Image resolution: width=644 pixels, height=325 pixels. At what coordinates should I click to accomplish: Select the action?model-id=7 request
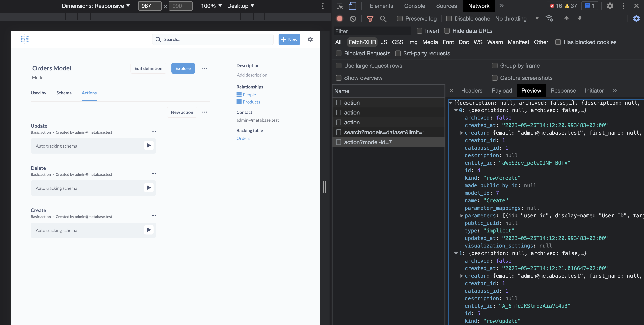tap(367, 142)
